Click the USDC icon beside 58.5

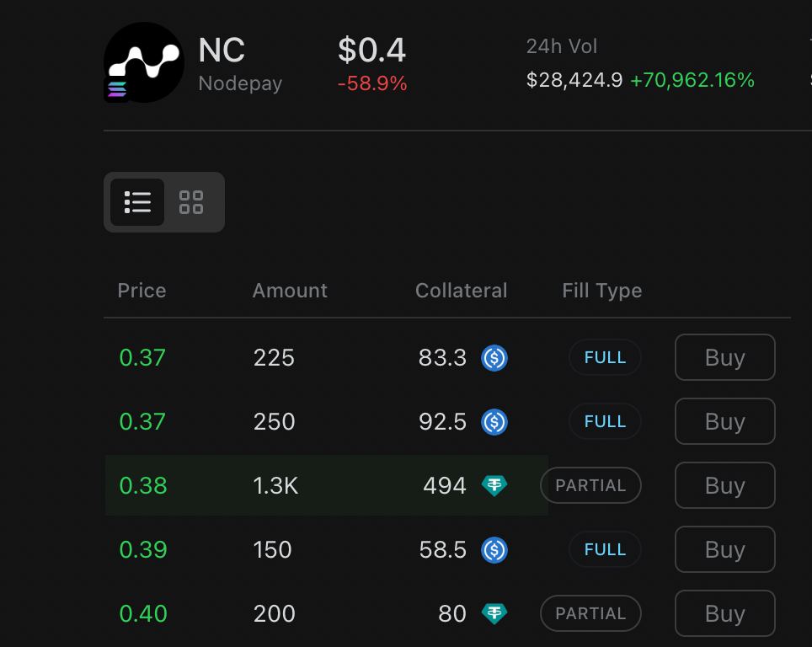click(x=494, y=549)
